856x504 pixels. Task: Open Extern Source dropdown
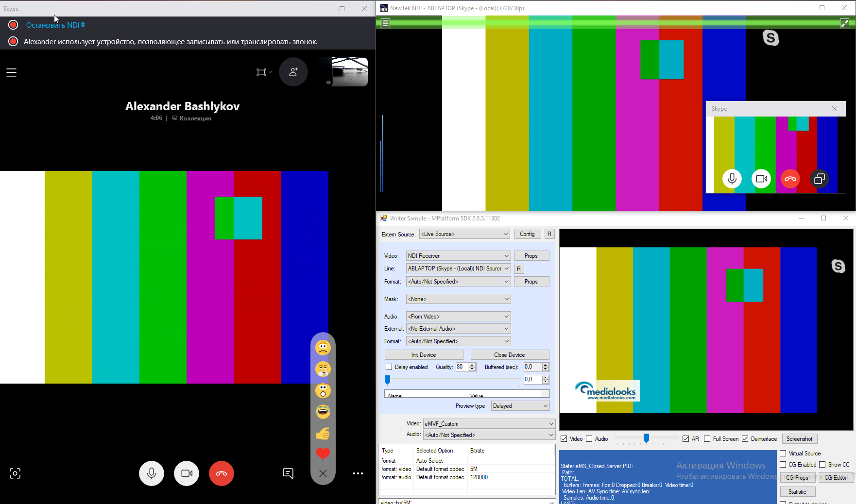[464, 234]
